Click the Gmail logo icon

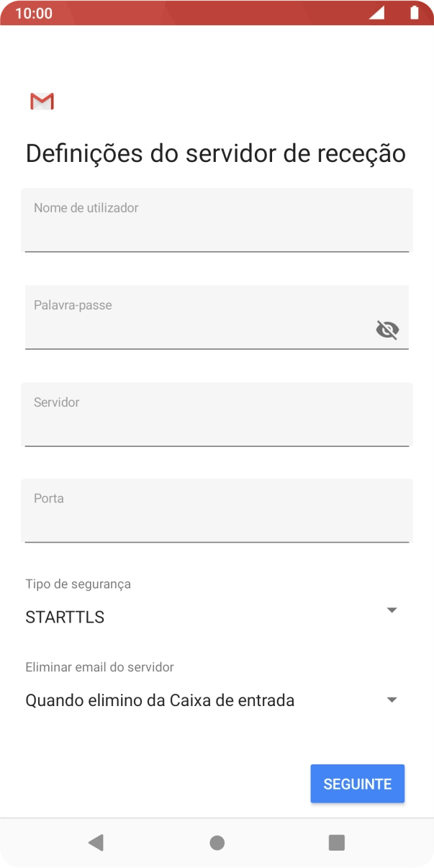pyautogui.click(x=41, y=101)
